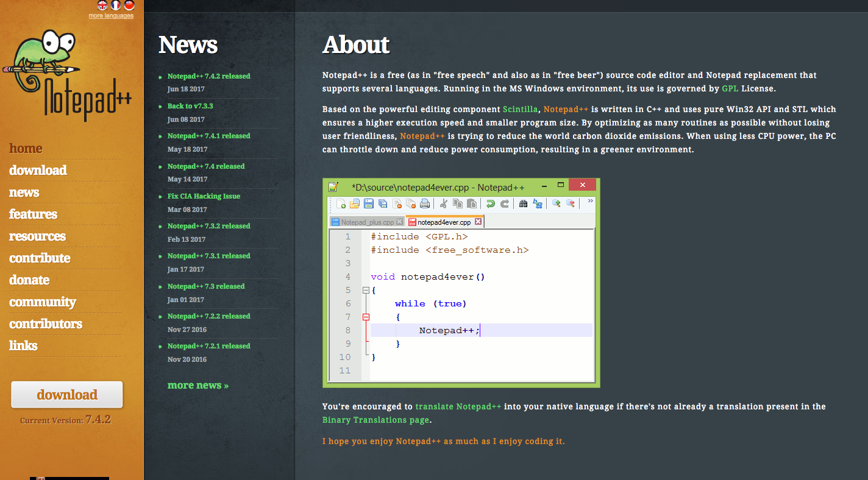Image resolution: width=868 pixels, height=480 pixels.
Task: Click the orange download button
Action: tap(67, 395)
